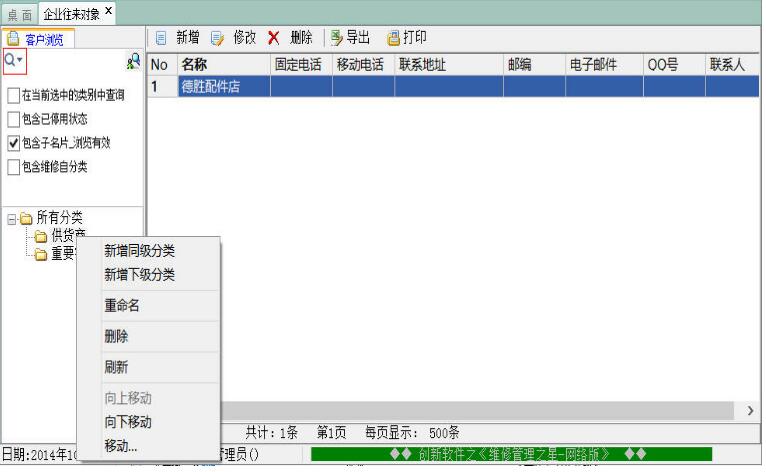The width and height of the screenshot is (766, 472).
Task: Click the No column header
Action: (162, 64)
